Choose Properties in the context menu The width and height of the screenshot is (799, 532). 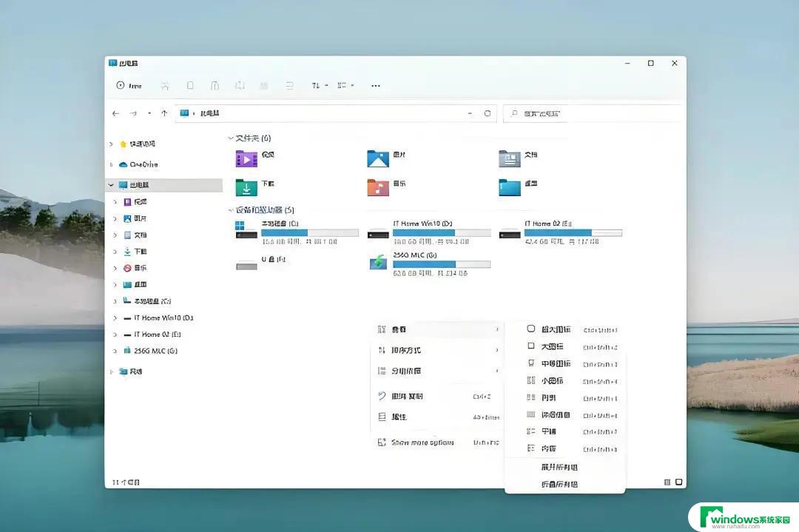438,417
